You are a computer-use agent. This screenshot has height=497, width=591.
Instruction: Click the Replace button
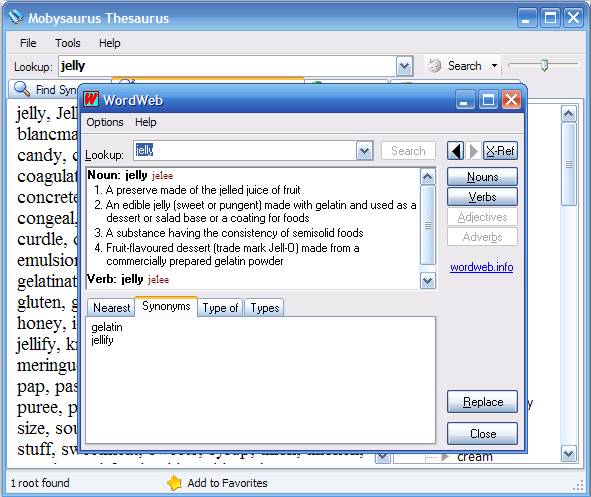pos(482,402)
